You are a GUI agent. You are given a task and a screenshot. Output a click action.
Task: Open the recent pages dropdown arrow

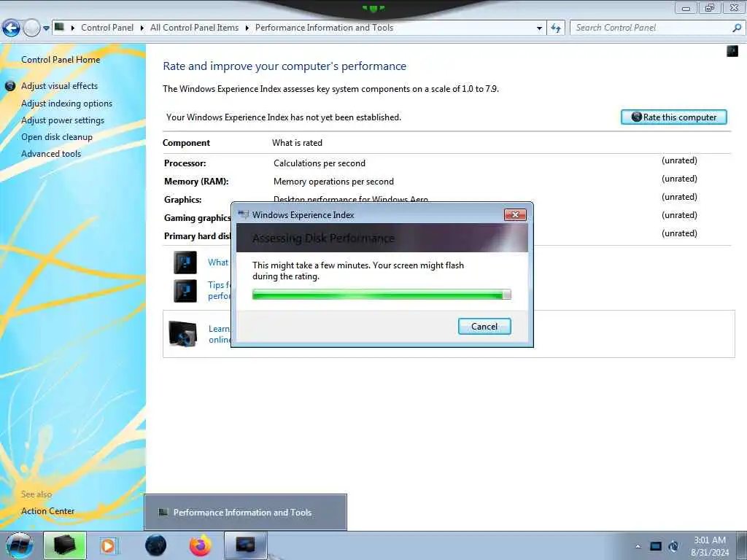[x=46, y=28]
